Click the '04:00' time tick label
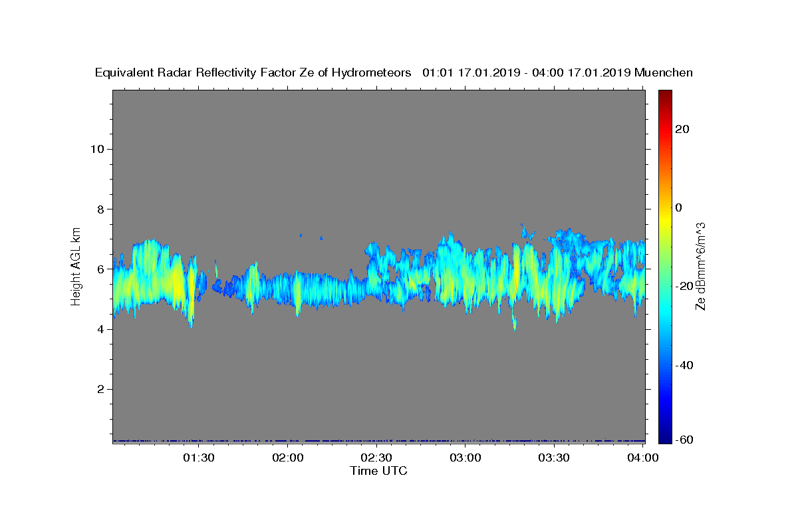Image resolution: width=798 pixels, height=532 pixels. coord(643,458)
